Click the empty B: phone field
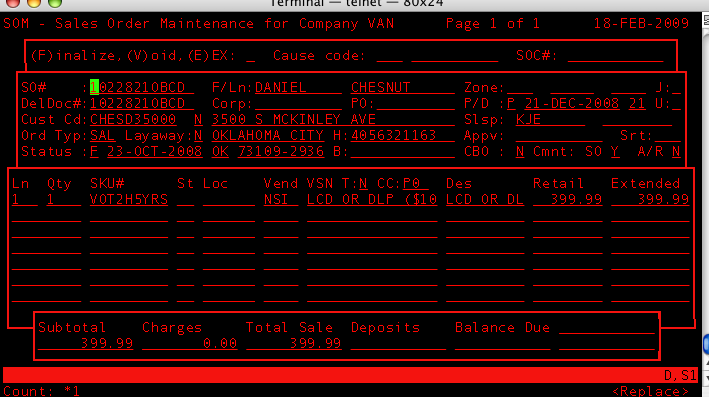This screenshot has width=709, height=397. (403, 151)
